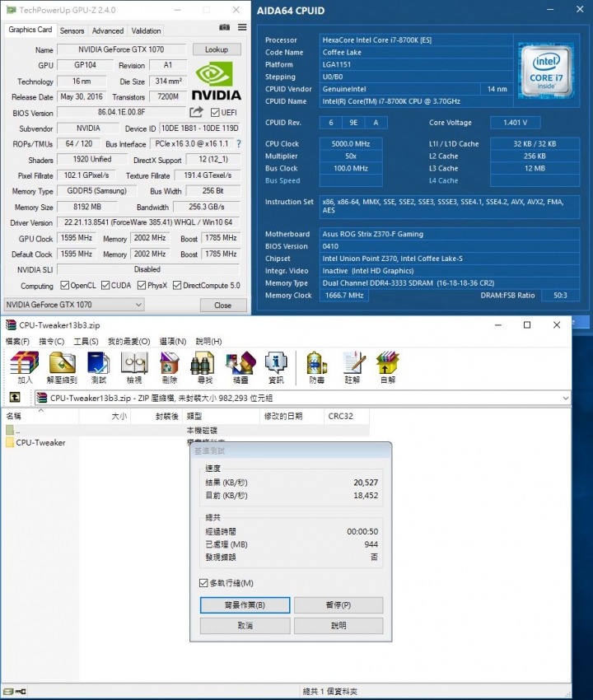
Task: Click GPU-Z screenshot camera icon
Action: pyautogui.click(x=225, y=27)
